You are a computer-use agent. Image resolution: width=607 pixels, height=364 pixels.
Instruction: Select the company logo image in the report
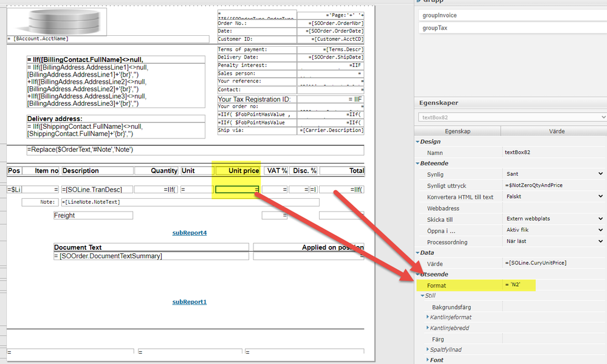tap(57, 22)
